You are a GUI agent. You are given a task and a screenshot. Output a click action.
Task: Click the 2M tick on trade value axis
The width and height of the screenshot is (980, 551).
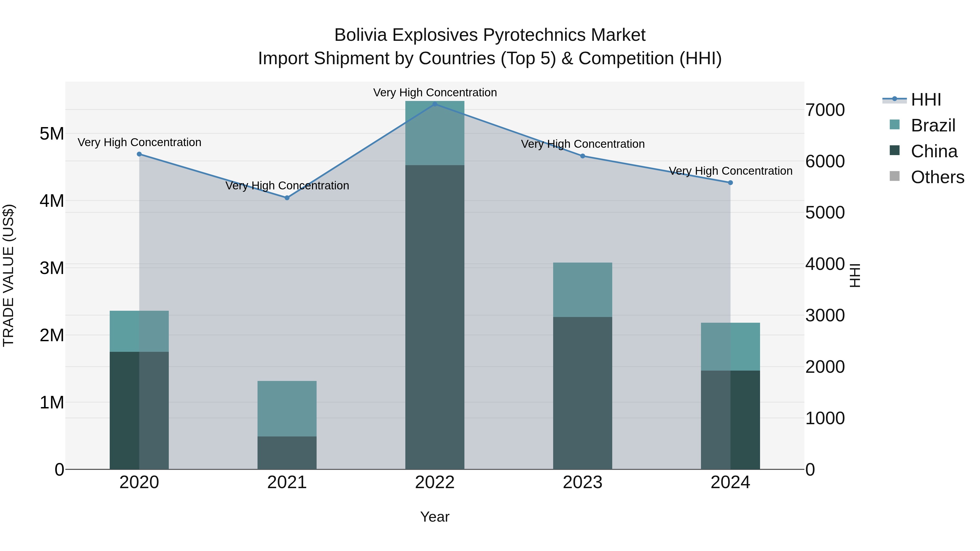[x=52, y=335]
